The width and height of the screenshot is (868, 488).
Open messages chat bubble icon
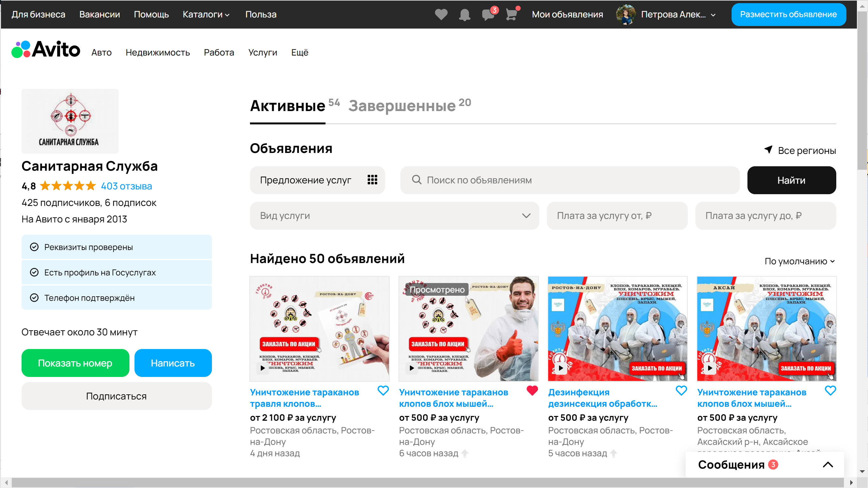(x=488, y=15)
